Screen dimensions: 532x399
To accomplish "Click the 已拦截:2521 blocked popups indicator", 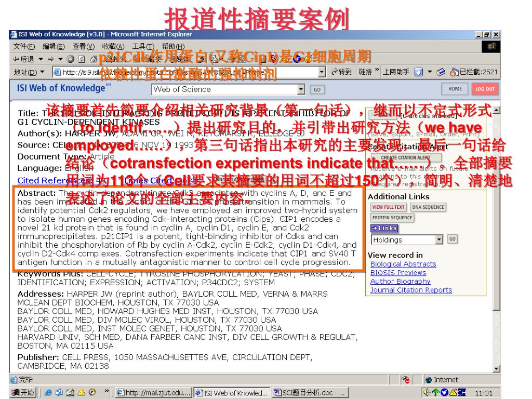I will pos(474,72).
